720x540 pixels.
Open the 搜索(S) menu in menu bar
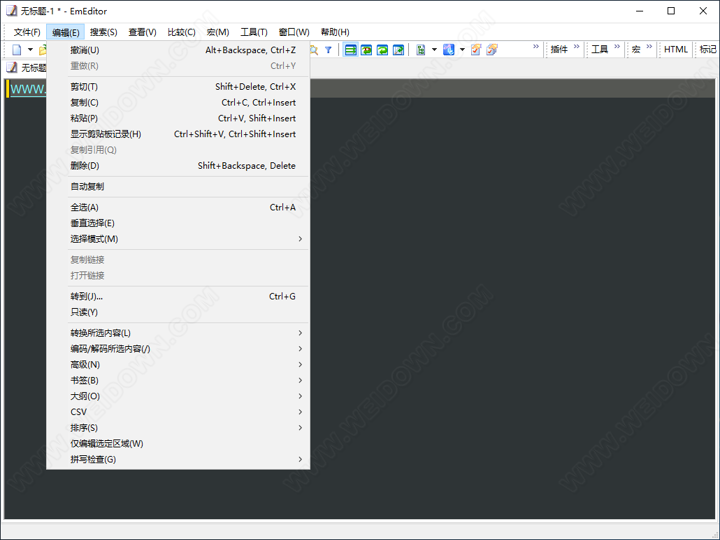click(x=103, y=32)
